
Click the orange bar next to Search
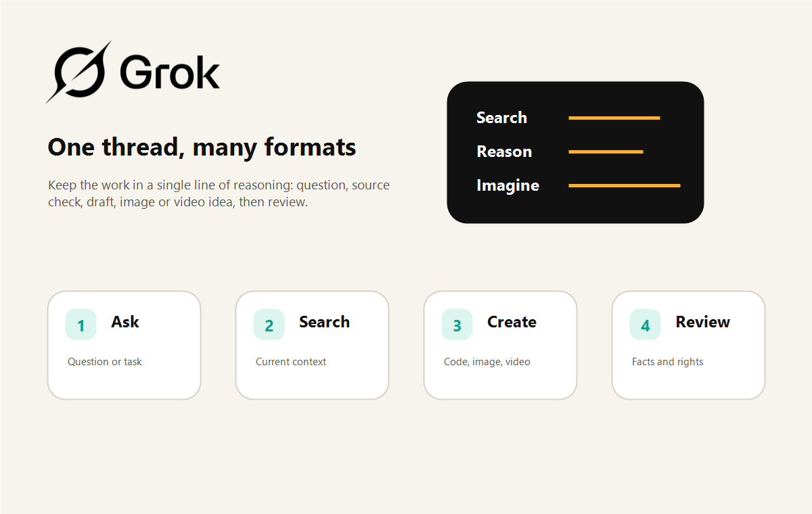614,118
